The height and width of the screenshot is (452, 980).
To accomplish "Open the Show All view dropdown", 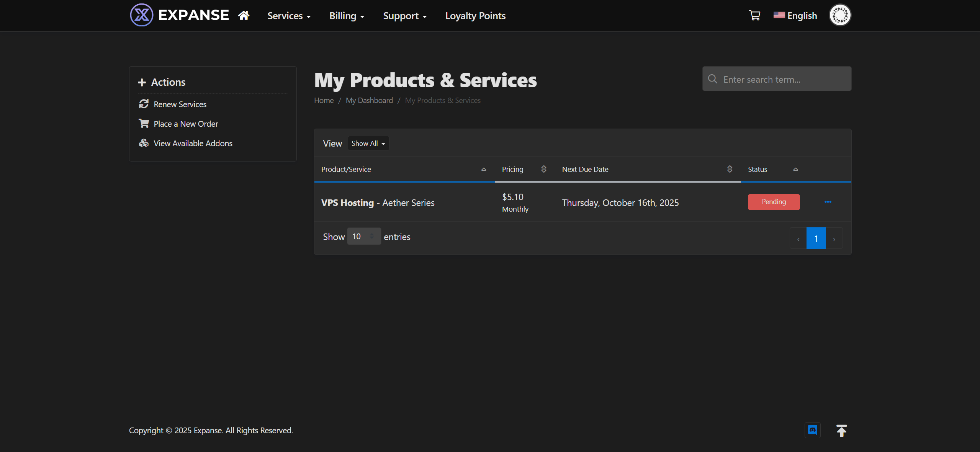I will (x=368, y=144).
